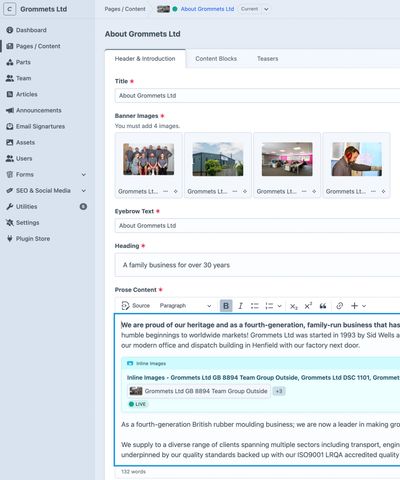Click the Grommets Ltd GB 8894 Team Group Outside chip
The image size is (400, 480).
pos(199,391)
